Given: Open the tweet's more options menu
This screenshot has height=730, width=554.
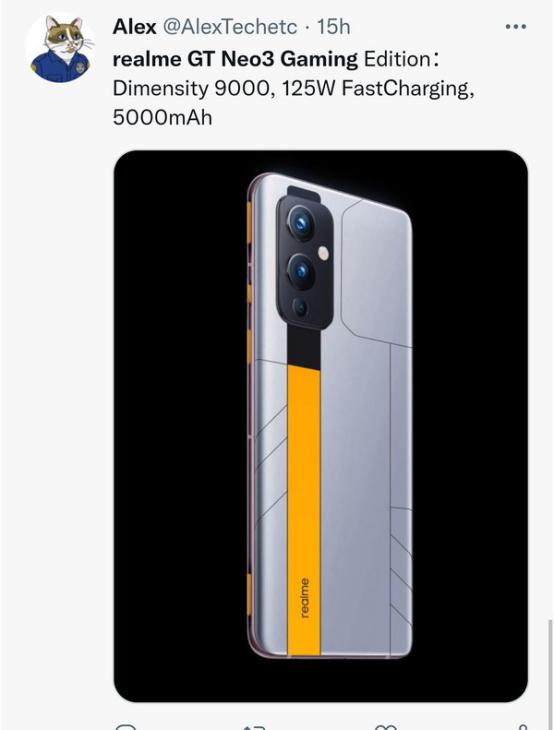Looking at the screenshot, I should 516,27.
